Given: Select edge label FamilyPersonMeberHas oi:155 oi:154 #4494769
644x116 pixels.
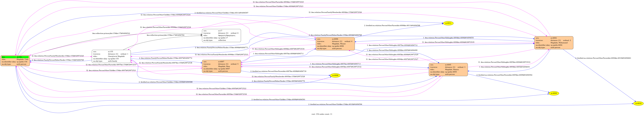Looking at the screenshot, I should 58,60.
